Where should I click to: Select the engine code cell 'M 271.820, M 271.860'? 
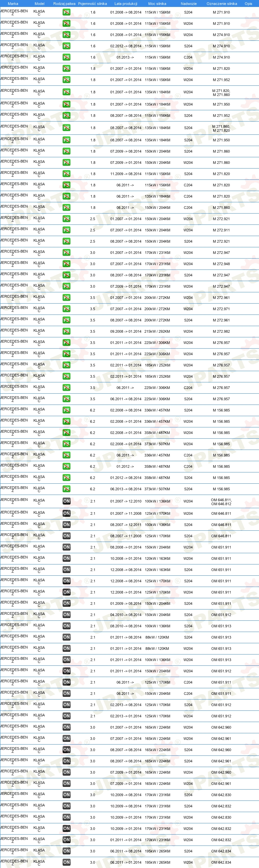(221, 93)
